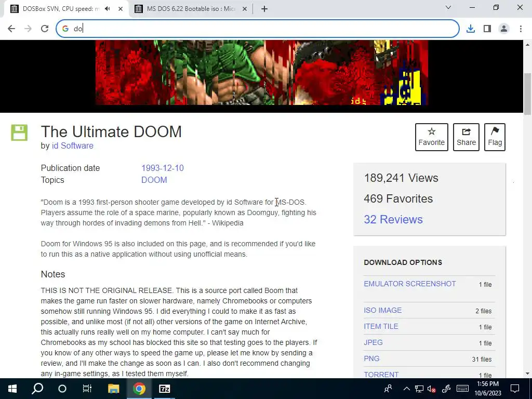Expand the tab search chevron
532x399 pixels.
click(448, 7)
